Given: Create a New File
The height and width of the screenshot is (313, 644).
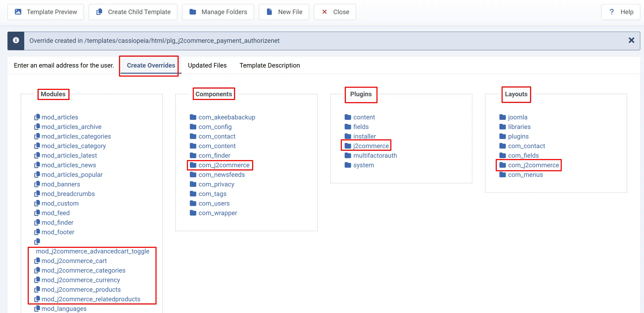Looking at the screenshot, I should [x=284, y=12].
